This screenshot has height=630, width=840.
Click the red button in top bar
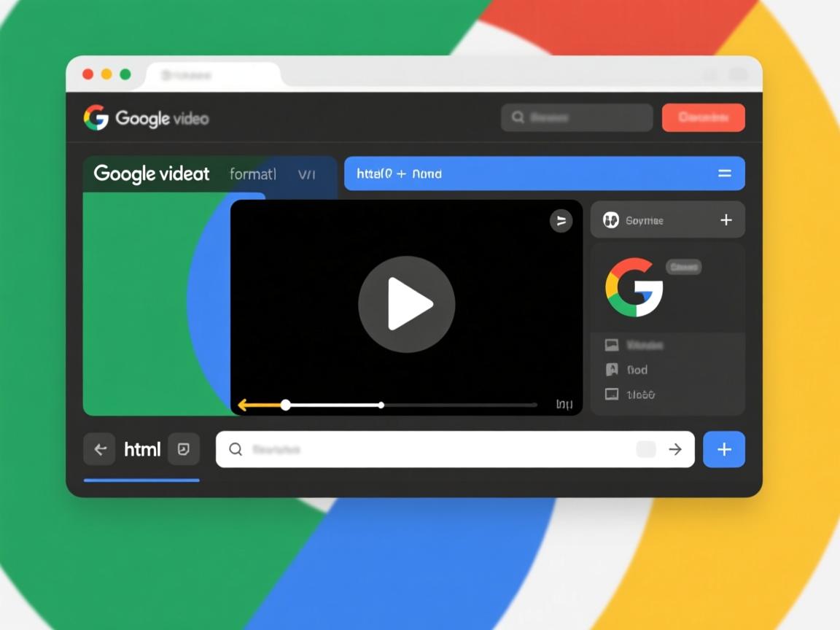[x=703, y=117]
